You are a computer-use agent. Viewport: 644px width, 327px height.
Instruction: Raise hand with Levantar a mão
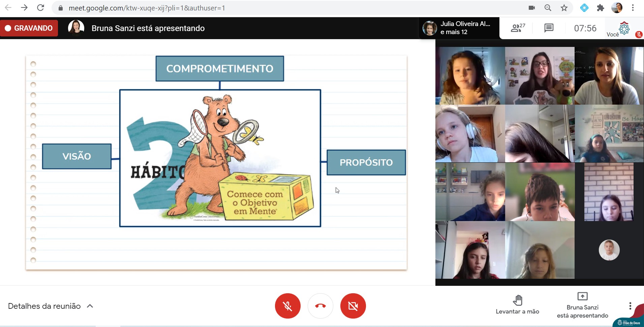517,304
